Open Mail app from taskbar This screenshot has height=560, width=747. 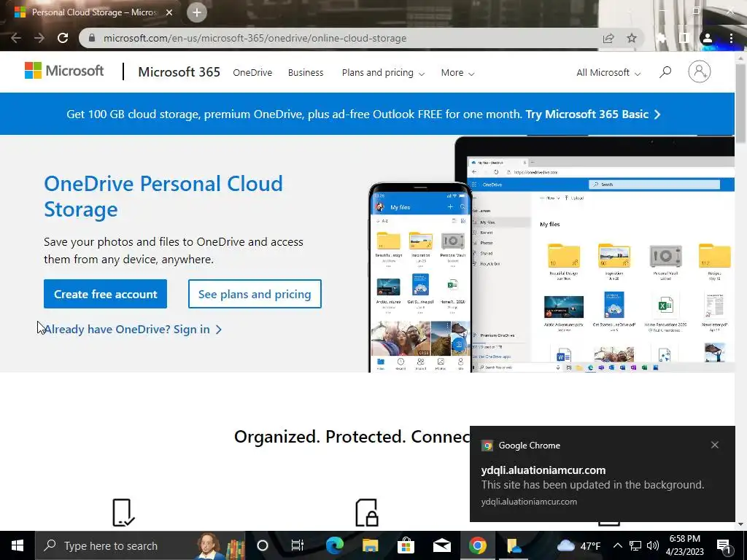pyautogui.click(x=441, y=545)
